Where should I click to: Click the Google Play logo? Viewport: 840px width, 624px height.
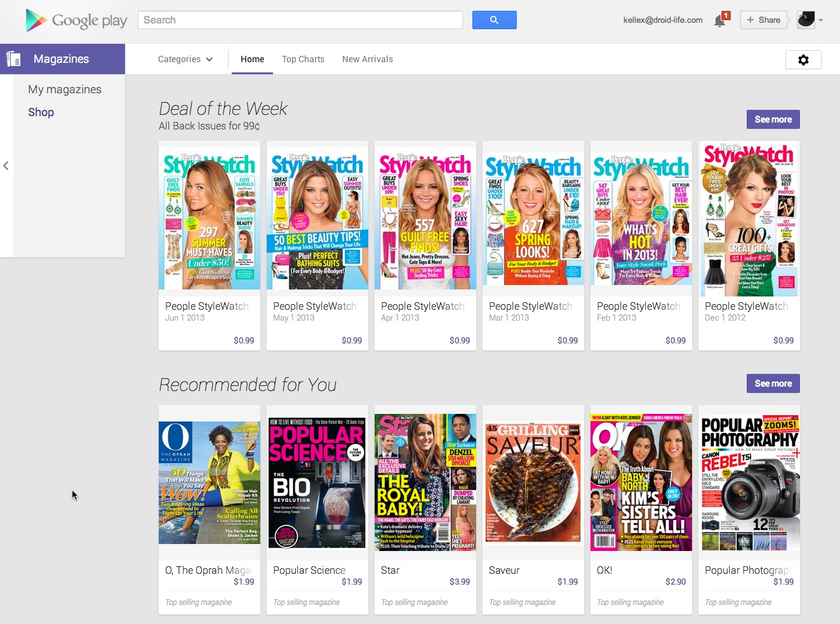click(x=76, y=20)
